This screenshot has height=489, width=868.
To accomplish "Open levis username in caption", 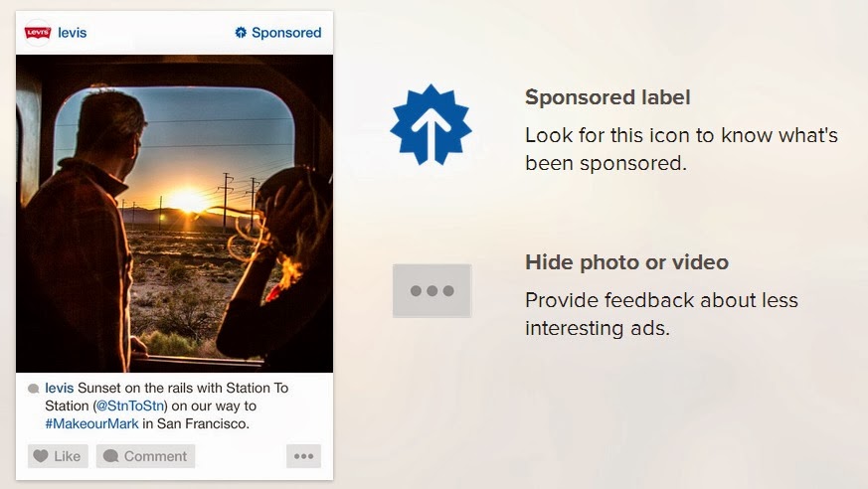I will point(60,388).
